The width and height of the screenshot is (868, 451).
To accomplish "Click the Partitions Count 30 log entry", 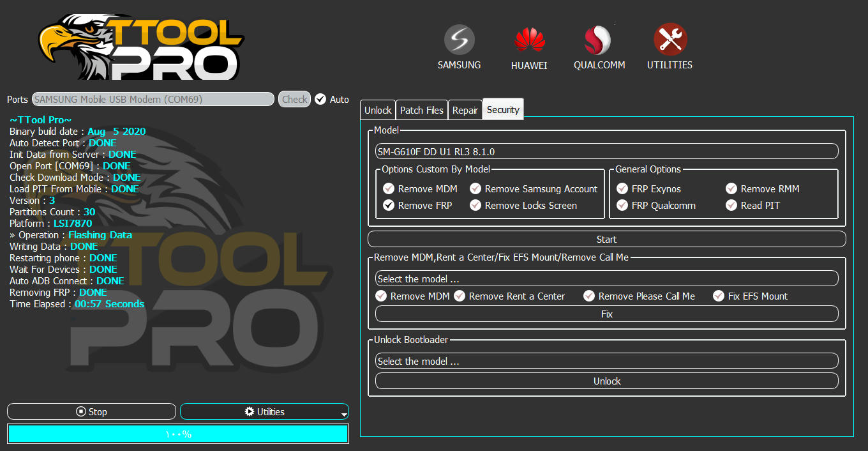I will click(x=52, y=211).
